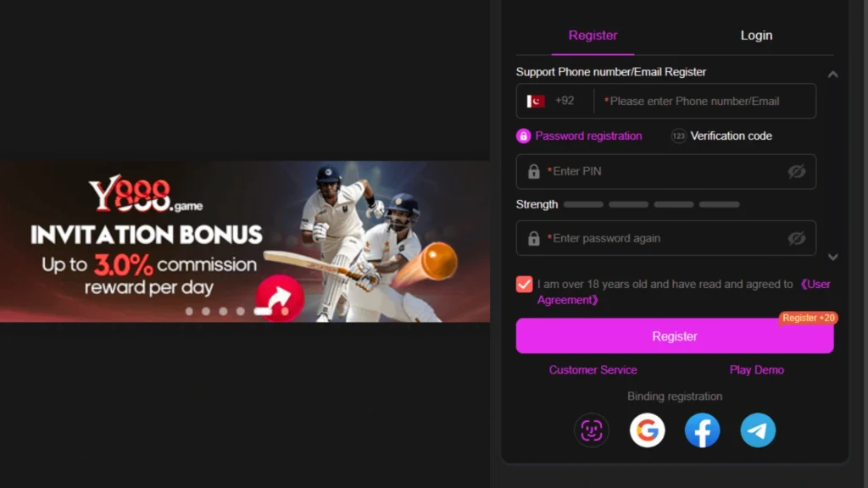Viewport: 868px width, 488px height.
Task: Uncheck the over 18 agreement checkbox
Action: pyautogui.click(x=524, y=285)
